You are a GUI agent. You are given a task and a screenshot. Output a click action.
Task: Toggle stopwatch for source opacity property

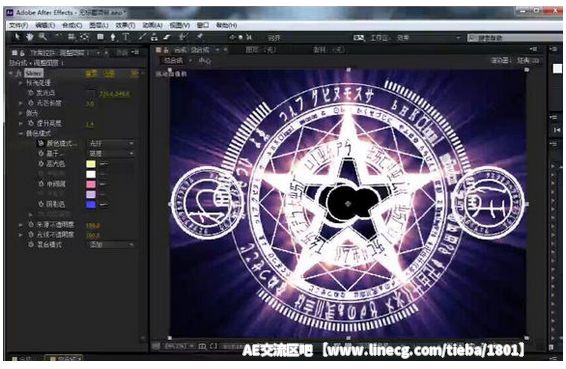pos(31,225)
